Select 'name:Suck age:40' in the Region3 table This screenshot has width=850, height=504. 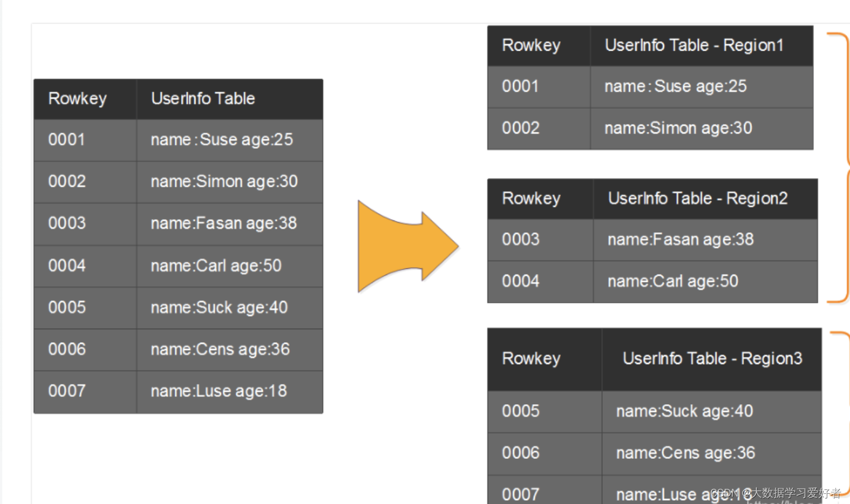click(x=685, y=411)
